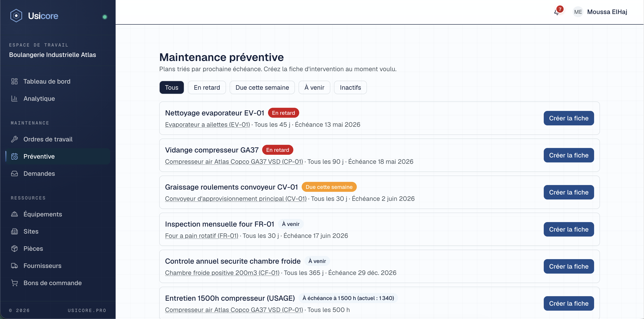
Task: Click the Tableau de bord grid icon
Action: pos(14,81)
